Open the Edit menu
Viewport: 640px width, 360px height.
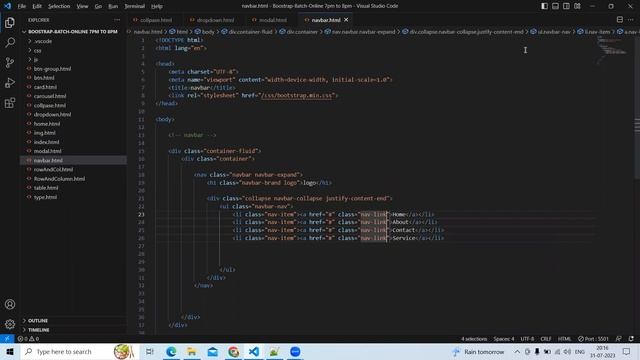[x=37, y=6]
